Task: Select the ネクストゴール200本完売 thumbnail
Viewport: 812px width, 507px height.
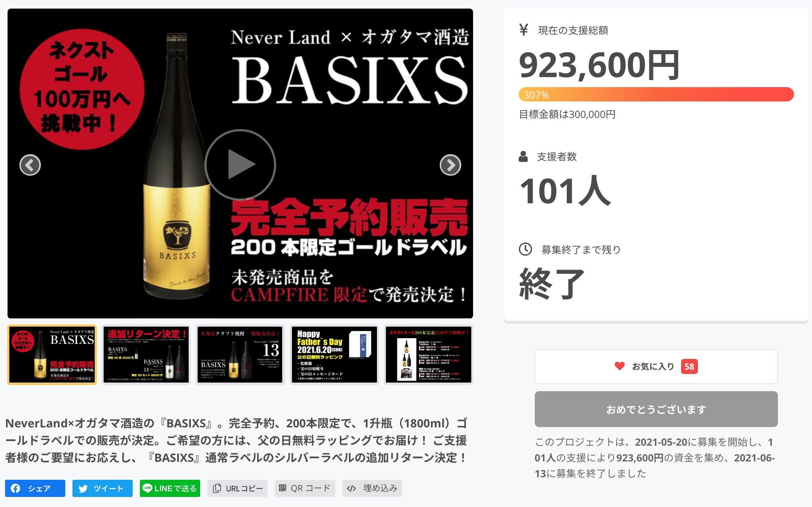Action: coord(428,355)
